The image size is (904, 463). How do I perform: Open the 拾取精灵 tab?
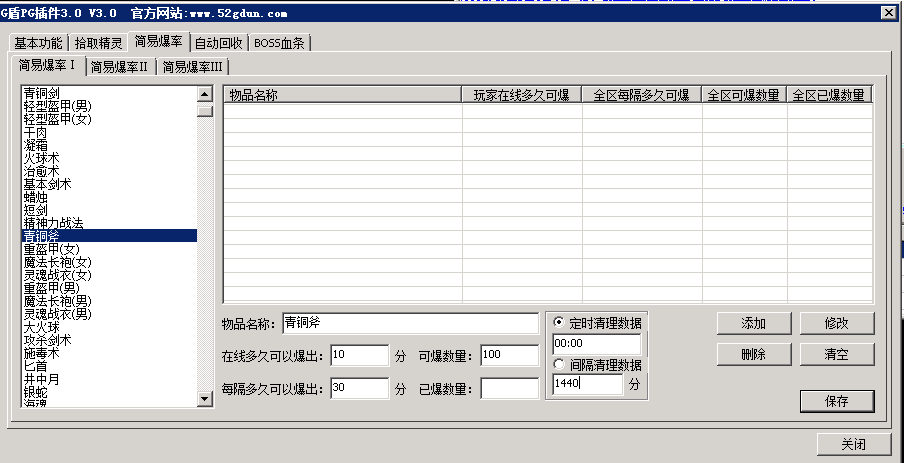[99, 43]
